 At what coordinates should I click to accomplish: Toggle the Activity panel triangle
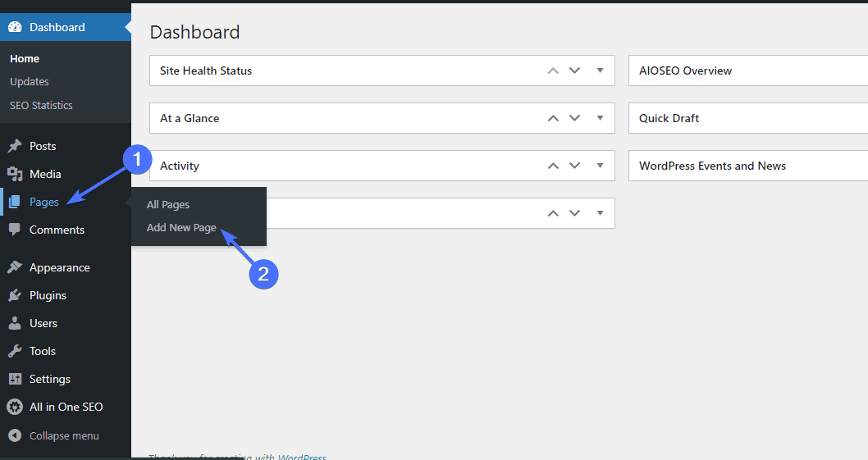[600, 166]
